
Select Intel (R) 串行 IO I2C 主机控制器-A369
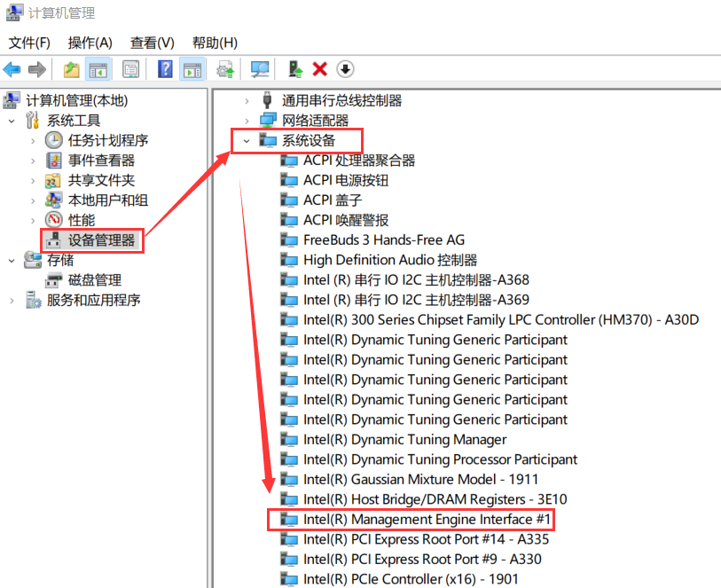416,300
